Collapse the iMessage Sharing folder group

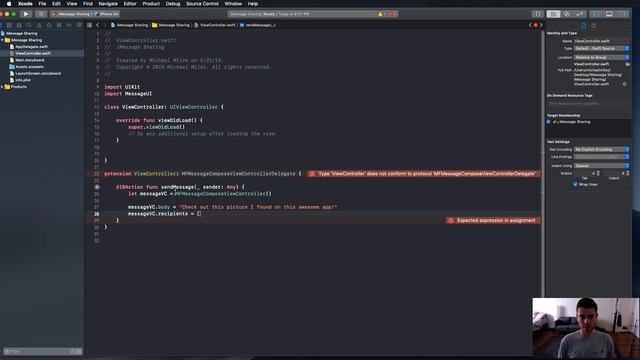(2, 40)
